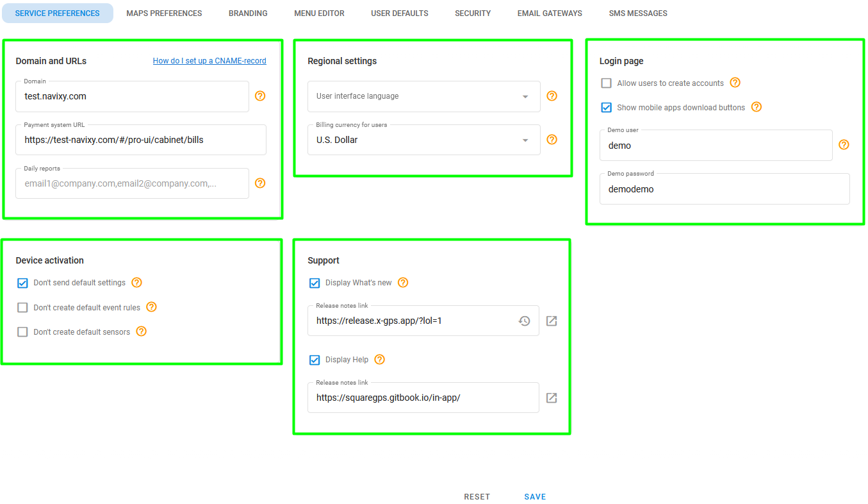Click the squaregps.gitbook.io link field
Image resolution: width=868 pixels, height=504 pixels.
point(423,398)
